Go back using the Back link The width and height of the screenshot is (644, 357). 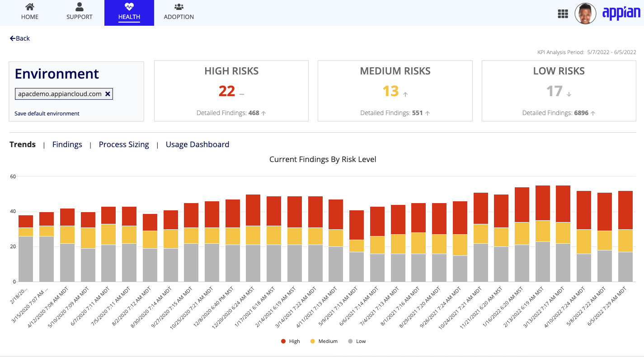coord(20,38)
